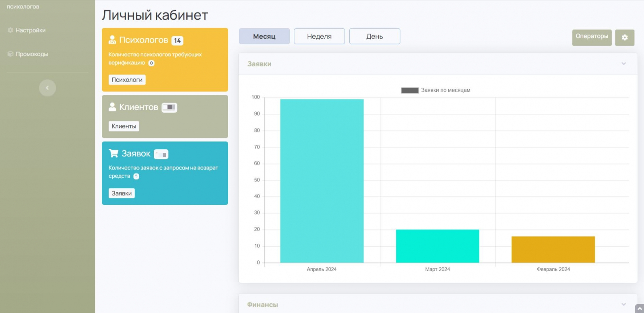Click the Операторы button

[x=592, y=37]
